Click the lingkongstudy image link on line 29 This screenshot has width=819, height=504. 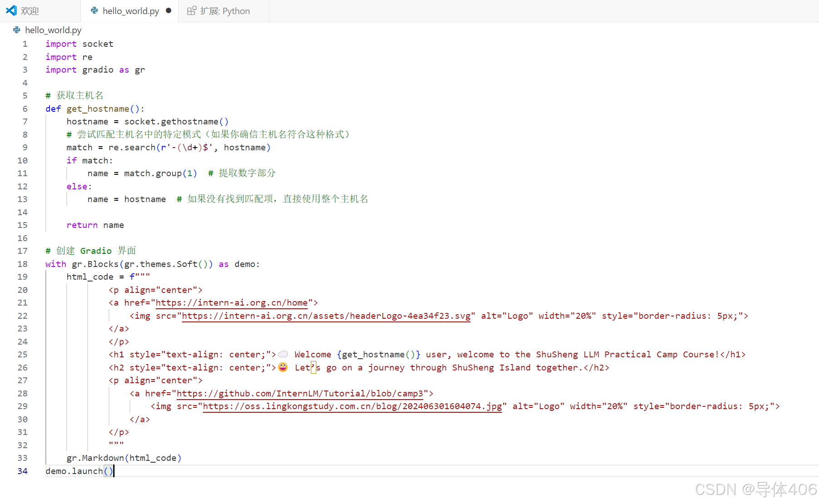(x=351, y=406)
